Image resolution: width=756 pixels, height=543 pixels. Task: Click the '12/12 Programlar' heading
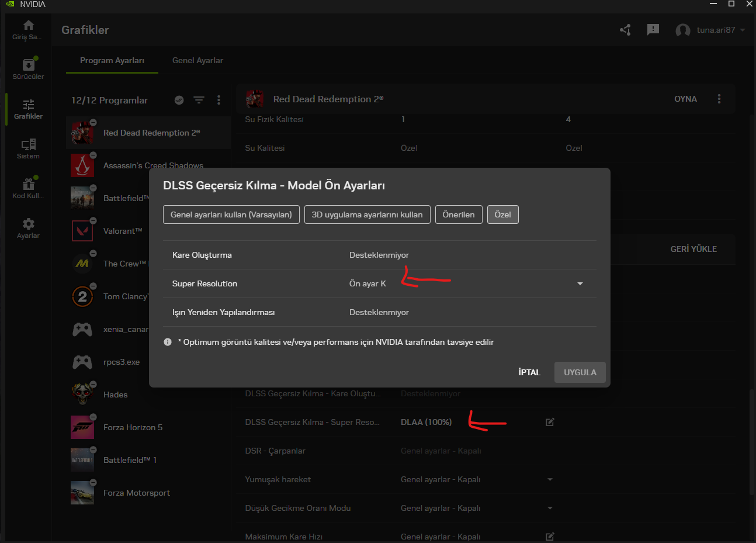(x=109, y=100)
